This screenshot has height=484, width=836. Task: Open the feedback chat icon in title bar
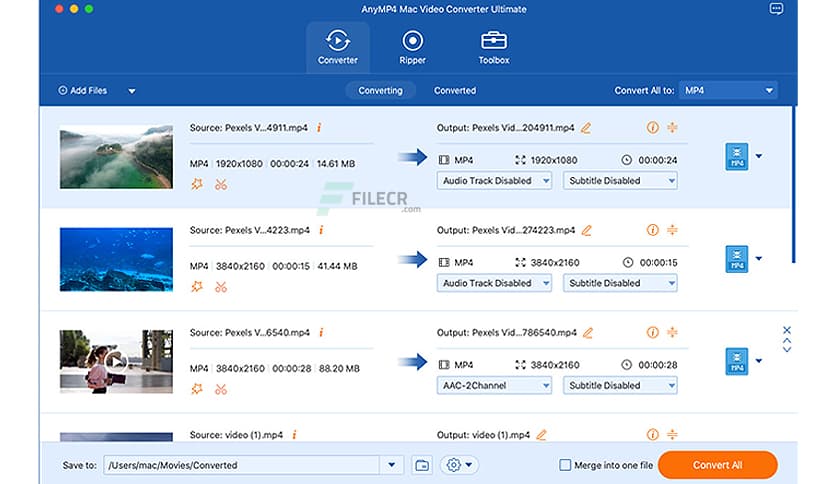click(x=777, y=9)
